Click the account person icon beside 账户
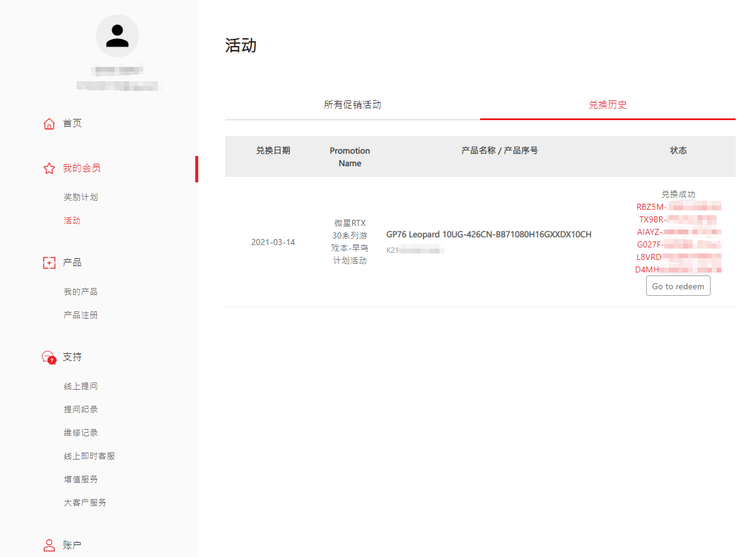 tap(49, 545)
